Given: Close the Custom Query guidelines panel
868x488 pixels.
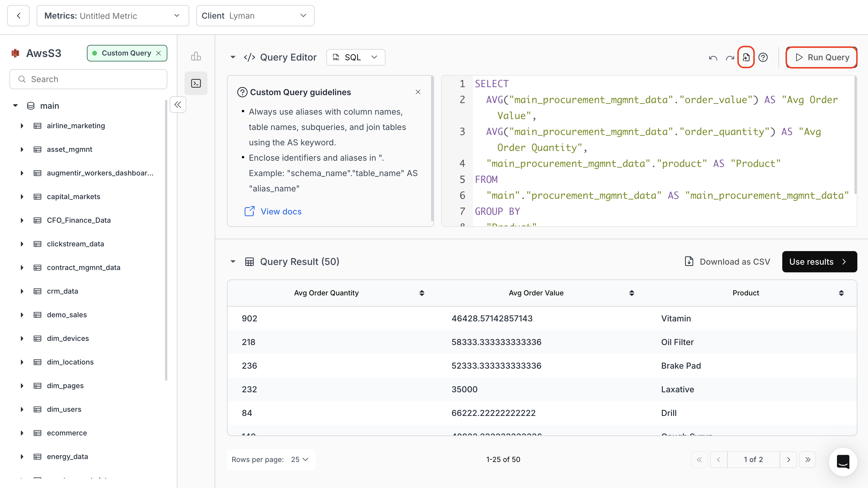Looking at the screenshot, I should coord(418,92).
